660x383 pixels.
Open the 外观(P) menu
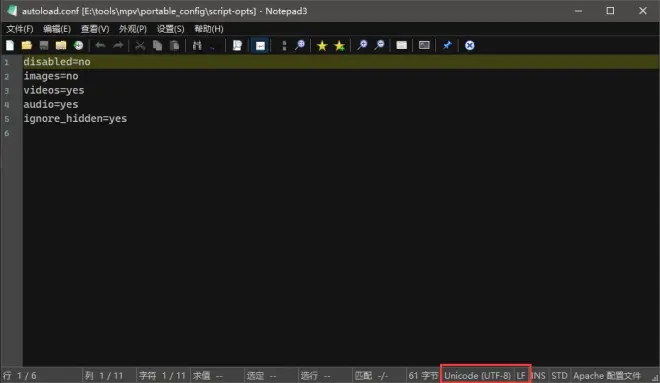[133, 29]
